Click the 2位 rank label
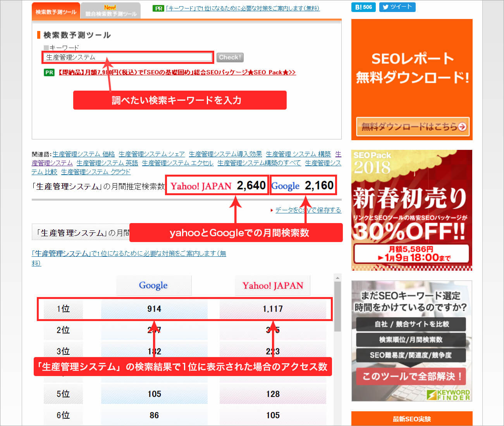Image resolution: width=504 pixels, height=426 pixels. [63, 330]
